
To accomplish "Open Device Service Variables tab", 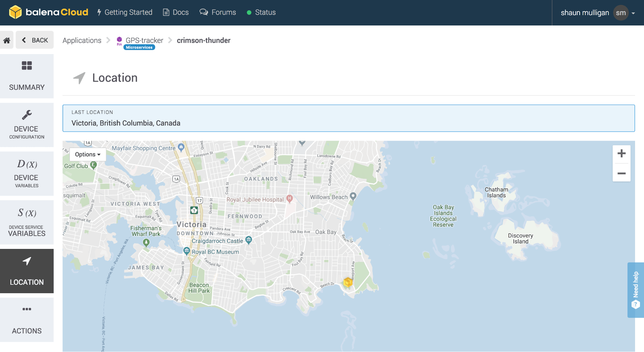I will coord(27,222).
